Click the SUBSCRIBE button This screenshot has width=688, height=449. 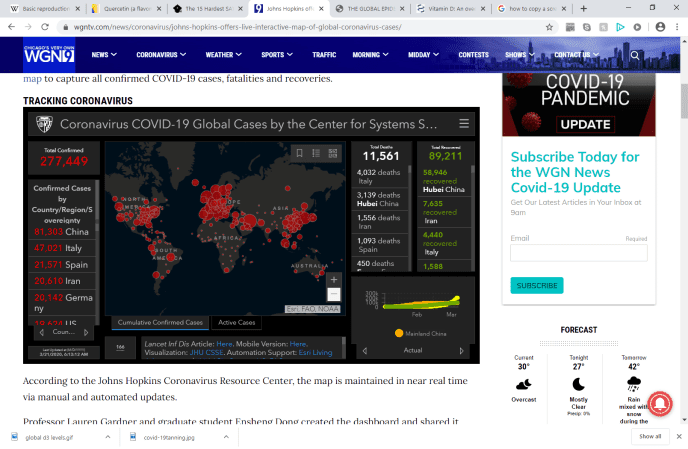point(537,286)
